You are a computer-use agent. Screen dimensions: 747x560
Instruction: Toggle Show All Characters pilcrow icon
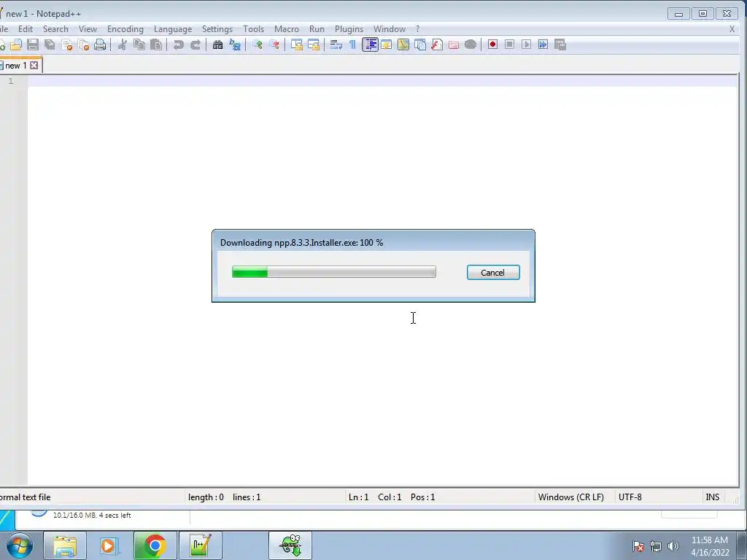(352, 44)
